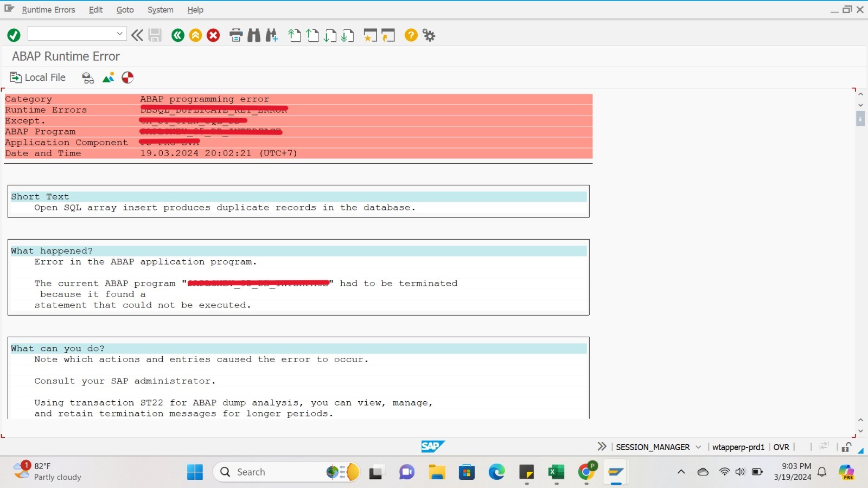Go to Previous Page icon
Image resolution: width=868 pixels, height=488 pixels.
click(312, 35)
